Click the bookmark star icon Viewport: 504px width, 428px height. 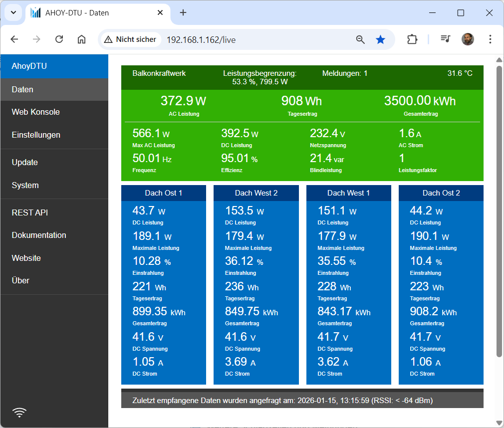(x=380, y=39)
